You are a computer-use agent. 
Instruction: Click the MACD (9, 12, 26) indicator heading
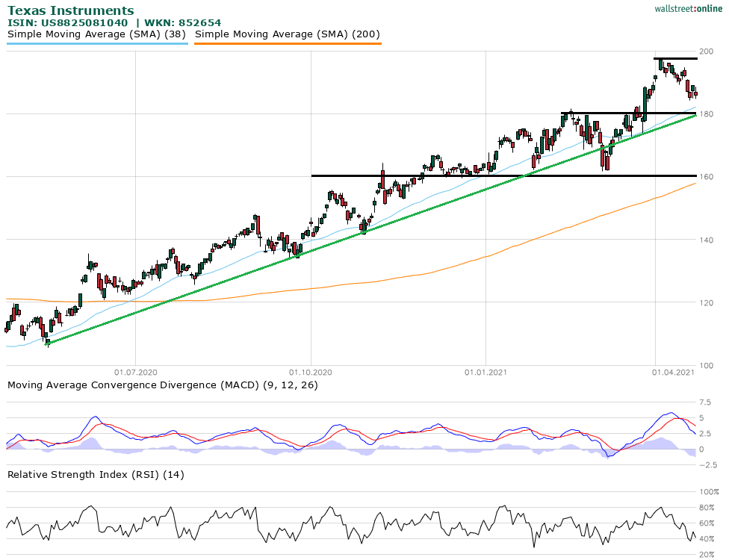pyautogui.click(x=161, y=385)
